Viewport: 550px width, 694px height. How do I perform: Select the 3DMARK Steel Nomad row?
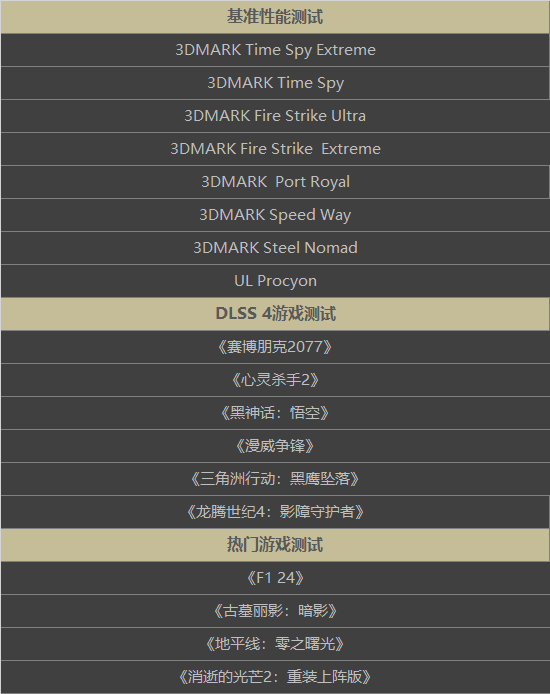click(275, 248)
